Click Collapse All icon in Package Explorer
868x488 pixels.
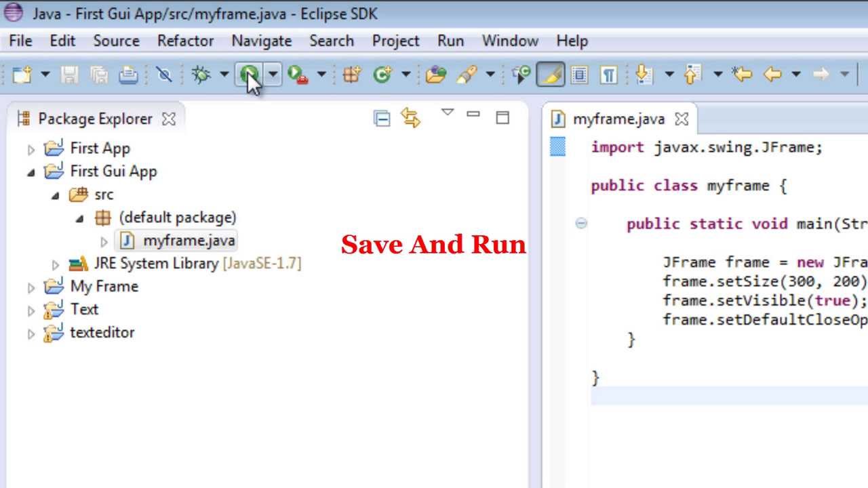382,119
